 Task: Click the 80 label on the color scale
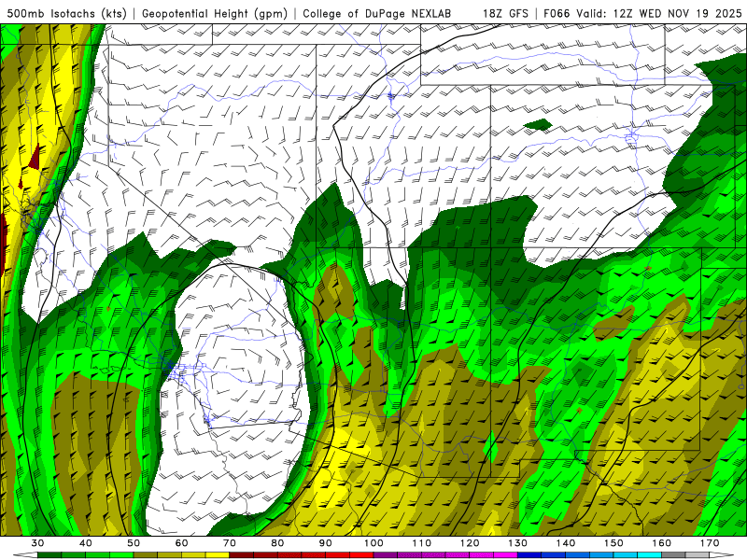(277, 543)
